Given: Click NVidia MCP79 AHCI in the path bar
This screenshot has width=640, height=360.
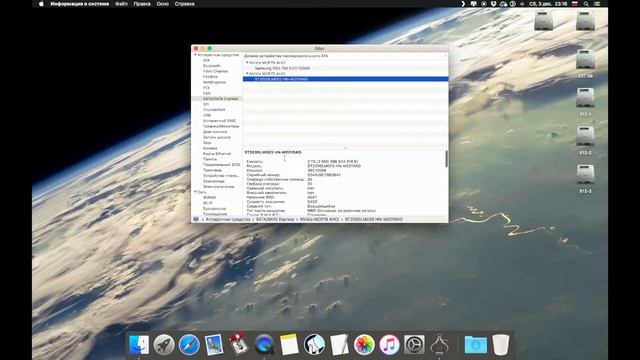Looking at the screenshot, I should click(x=320, y=220).
